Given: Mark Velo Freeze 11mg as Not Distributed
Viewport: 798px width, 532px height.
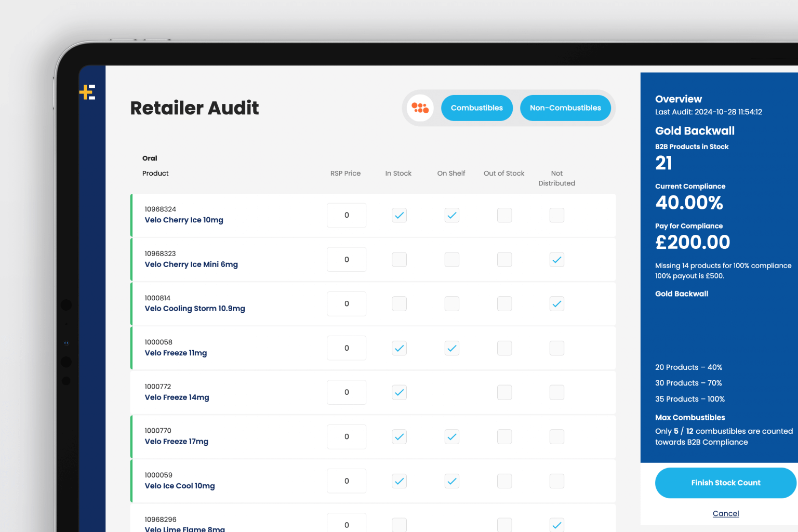Looking at the screenshot, I should click(557, 348).
